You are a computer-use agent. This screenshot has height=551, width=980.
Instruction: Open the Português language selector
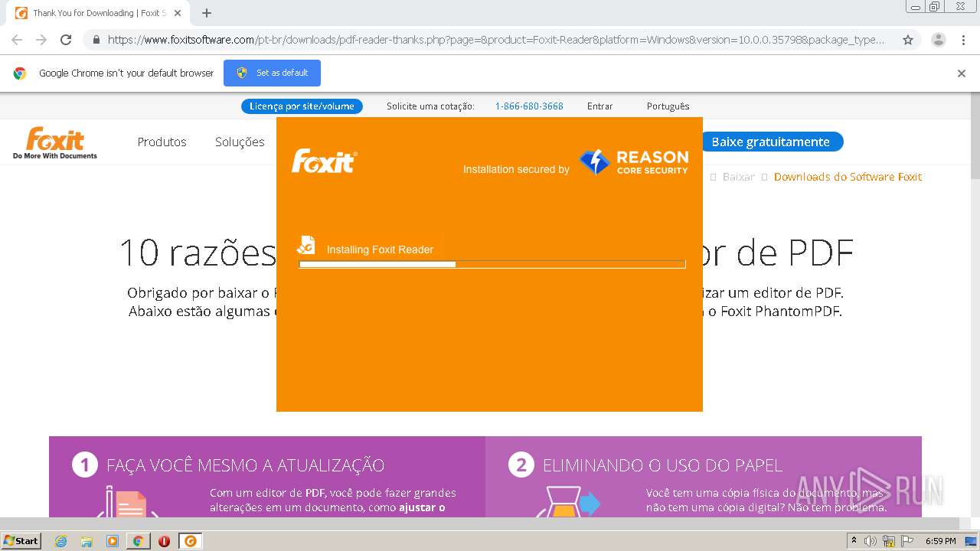click(x=668, y=106)
